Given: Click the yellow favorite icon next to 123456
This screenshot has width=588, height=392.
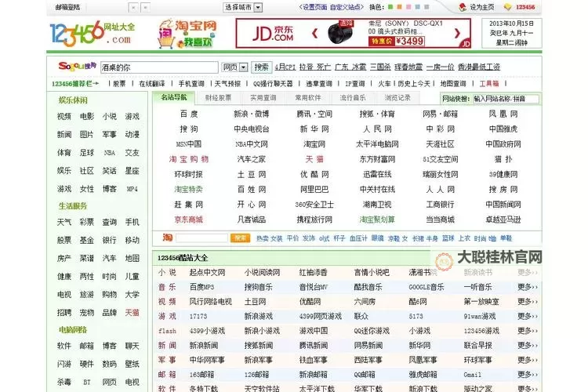Looking at the screenshot, I should [x=507, y=7].
